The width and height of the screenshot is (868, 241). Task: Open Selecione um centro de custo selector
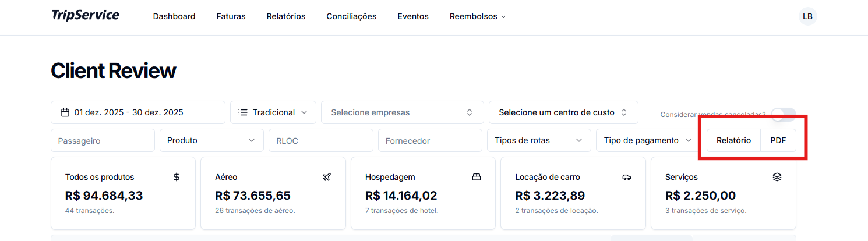coord(563,112)
